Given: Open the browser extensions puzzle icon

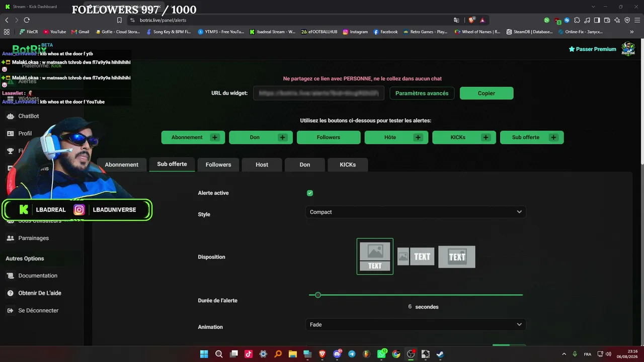Looking at the screenshot, I should [x=577, y=20].
